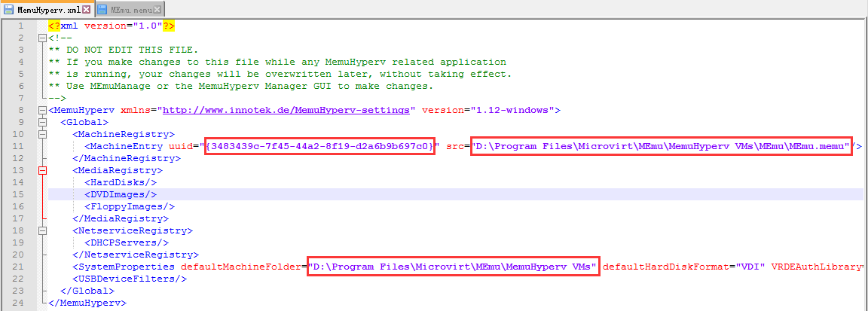
Task: Open the innotek.de MemuHyperv-settings URL
Action: click(289, 110)
